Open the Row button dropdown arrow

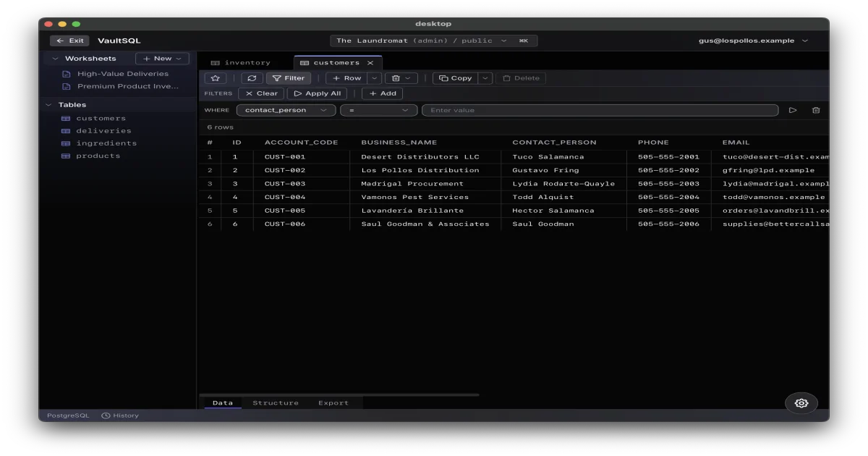[x=374, y=78]
